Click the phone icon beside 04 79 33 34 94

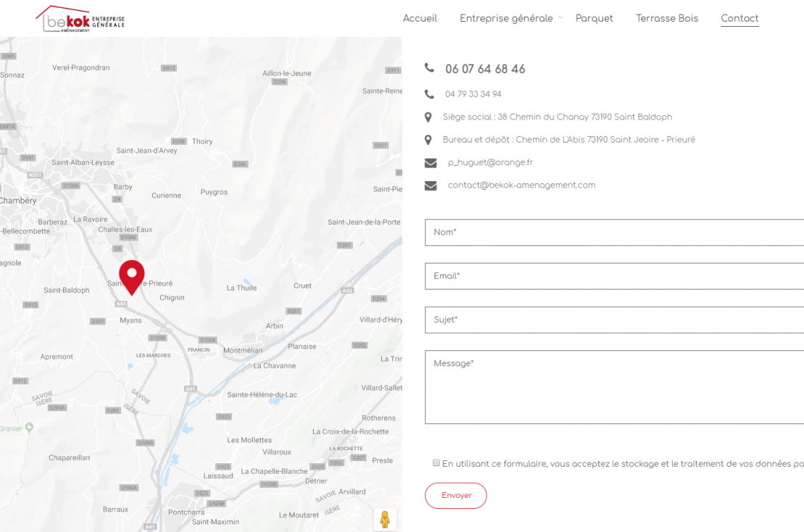[x=430, y=94]
